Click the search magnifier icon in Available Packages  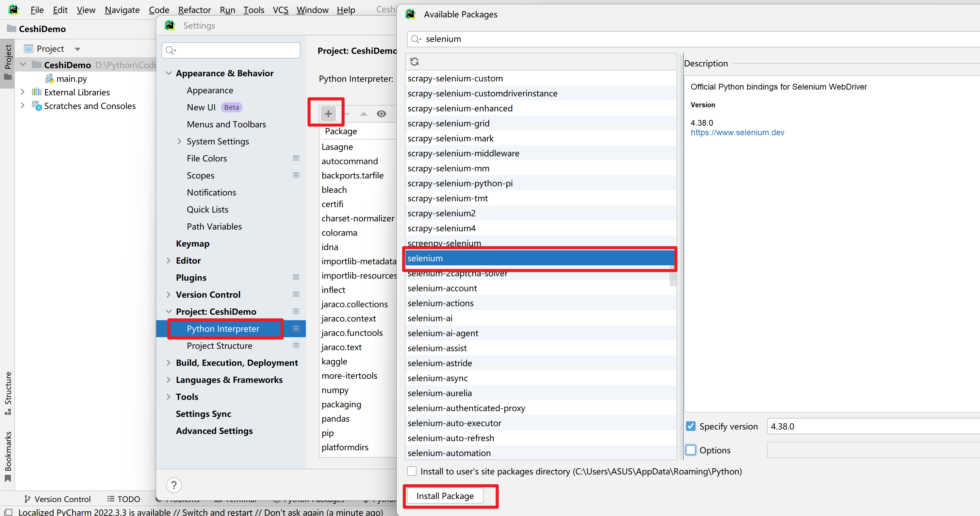click(x=416, y=39)
